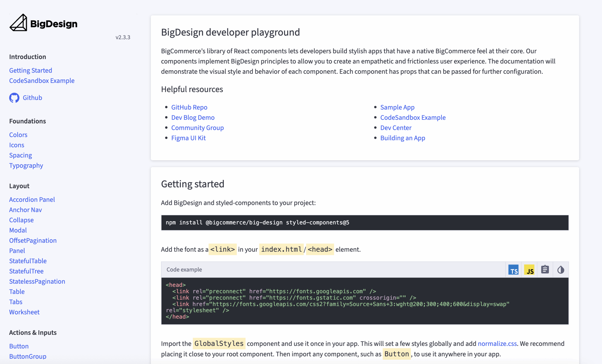Click the GitHub octocat icon in sidebar
This screenshot has height=364, width=602.
14,98
